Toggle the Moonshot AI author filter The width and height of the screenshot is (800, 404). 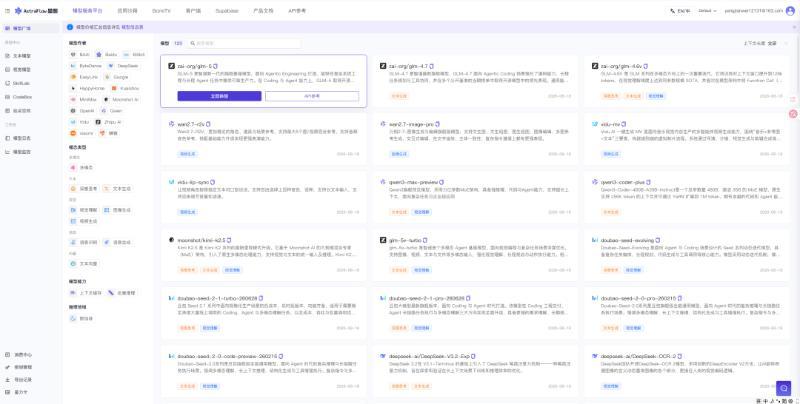121,99
